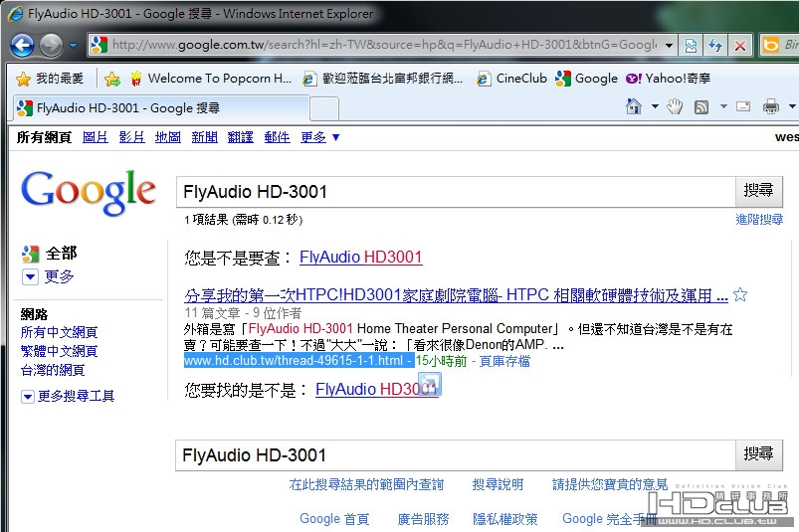Screen dimensions: 799x532
Task: Open Yahoo!奇摩 bookmark
Action: click(x=668, y=79)
